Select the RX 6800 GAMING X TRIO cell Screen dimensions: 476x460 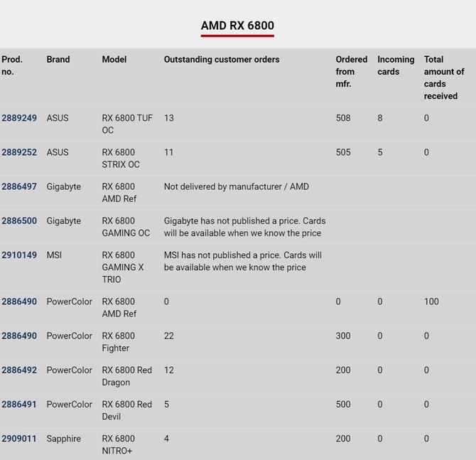[123, 267]
